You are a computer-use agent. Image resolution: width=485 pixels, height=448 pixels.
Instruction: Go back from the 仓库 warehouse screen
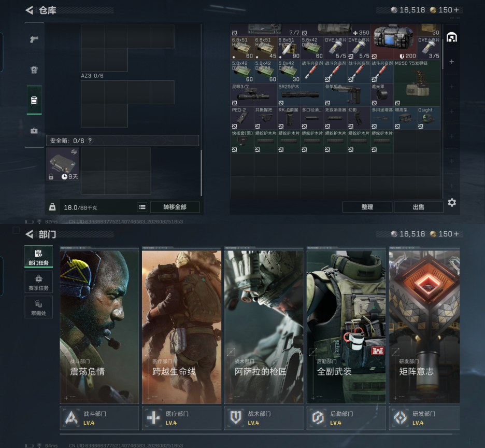(x=30, y=10)
